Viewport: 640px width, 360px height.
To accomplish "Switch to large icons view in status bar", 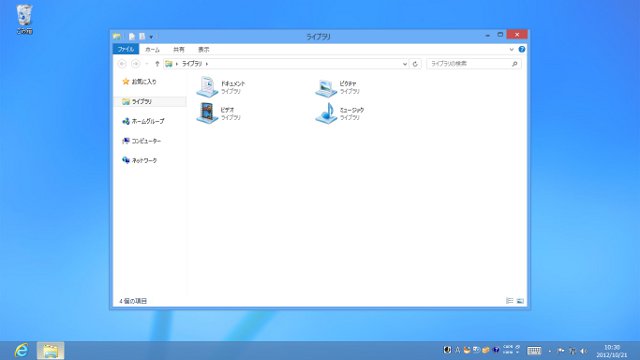I will click(x=520, y=301).
